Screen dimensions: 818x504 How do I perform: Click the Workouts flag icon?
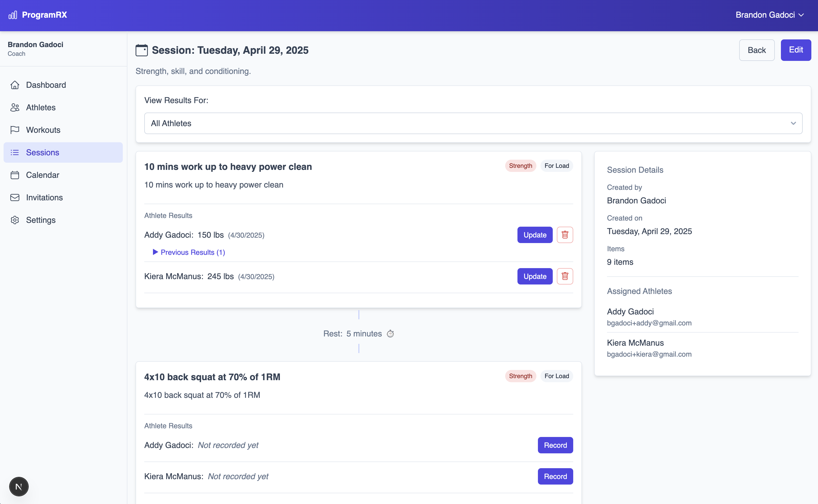(15, 130)
